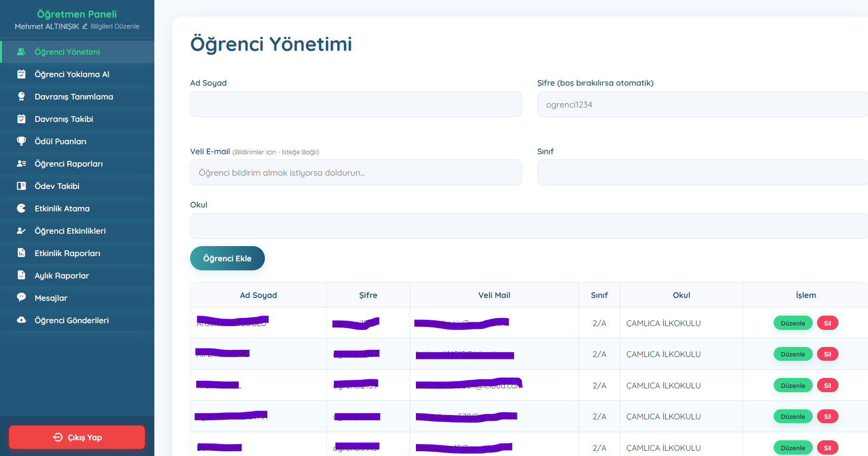
Task: Focus the Ad Soyad input field
Action: click(x=355, y=104)
